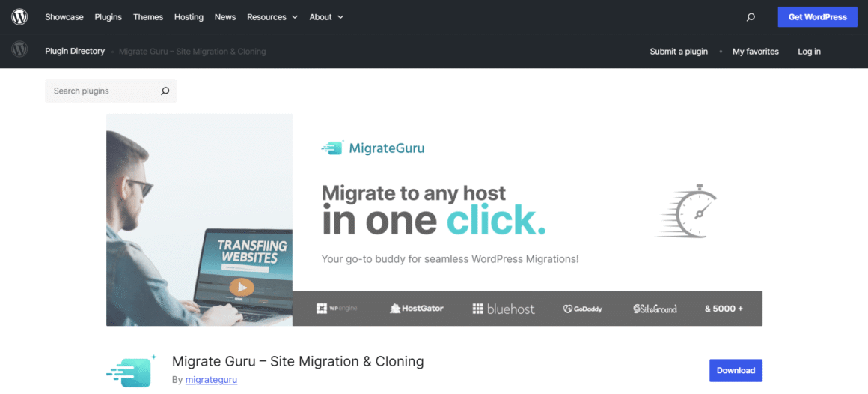Click the grey WordPress logo beside Plugin Directory

(x=19, y=50)
